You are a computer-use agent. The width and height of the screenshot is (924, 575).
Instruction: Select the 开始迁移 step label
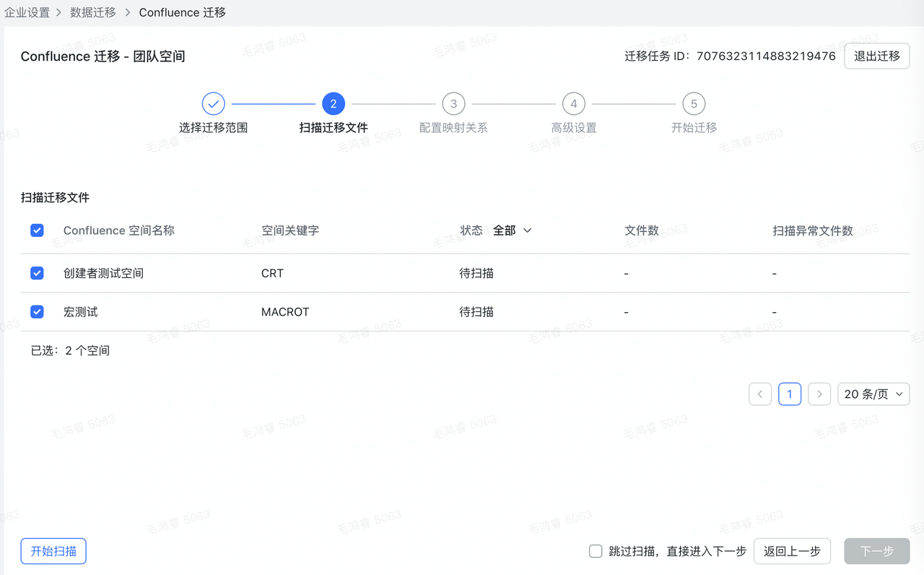coord(694,128)
